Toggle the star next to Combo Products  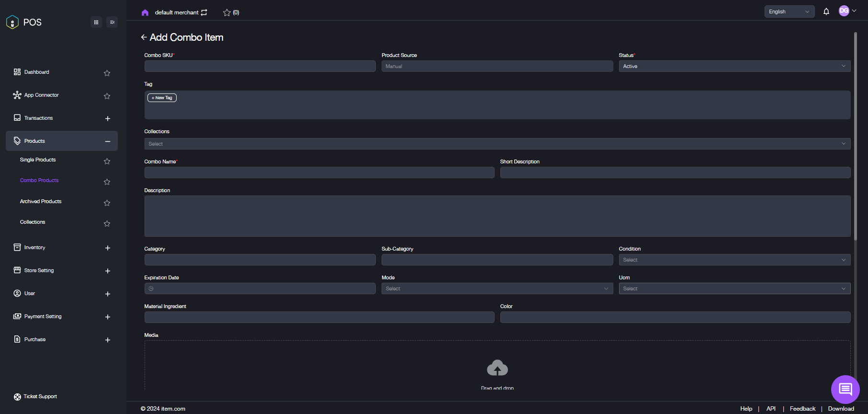click(x=107, y=182)
